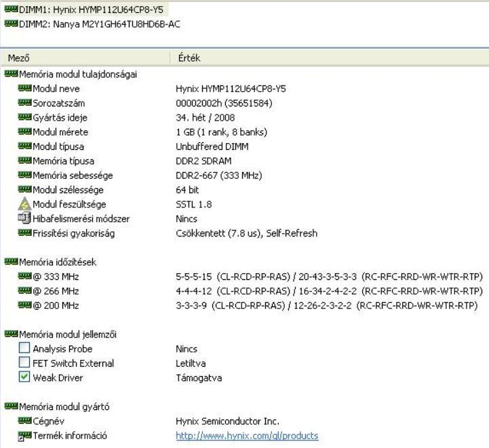
Task: Click the Nincs value for Hibafelismerési módszer
Action: (187, 219)
